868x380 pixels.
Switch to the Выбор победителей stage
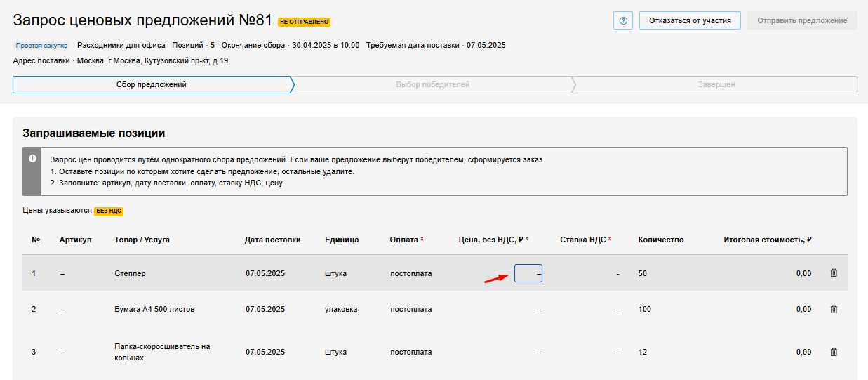tap(432, 85)
